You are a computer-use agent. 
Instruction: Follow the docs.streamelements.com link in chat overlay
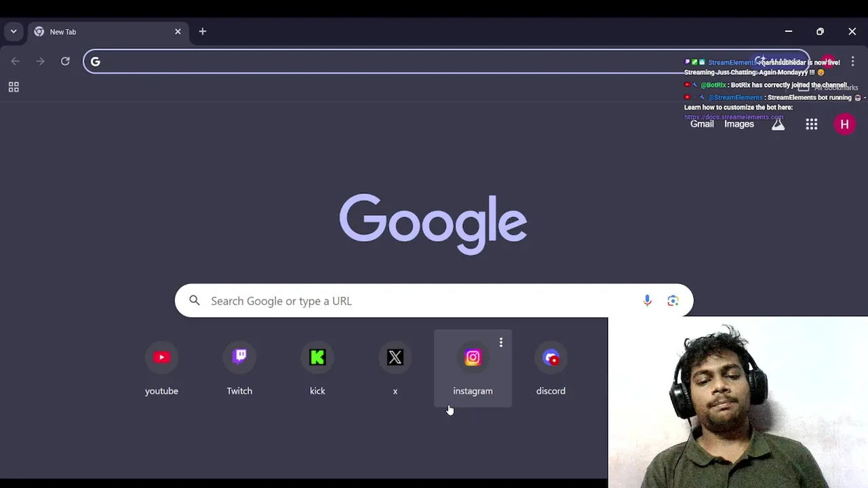tap(734, 117)
